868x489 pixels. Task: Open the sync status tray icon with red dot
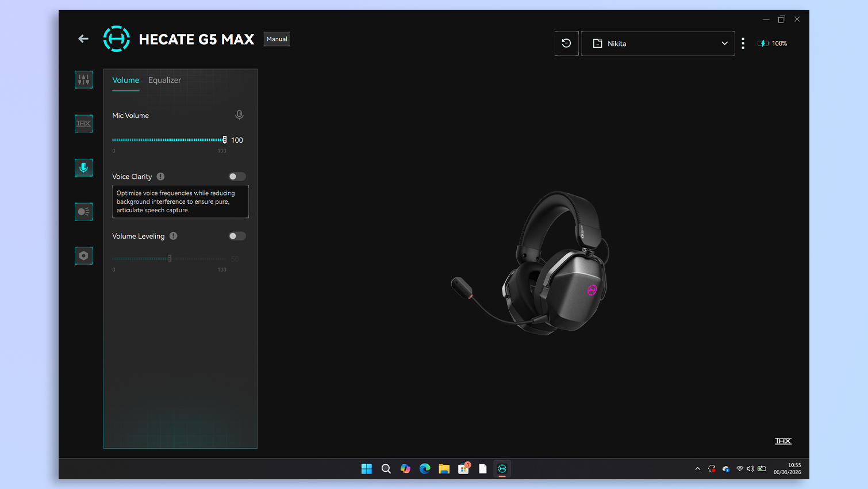tap(712, 469)
